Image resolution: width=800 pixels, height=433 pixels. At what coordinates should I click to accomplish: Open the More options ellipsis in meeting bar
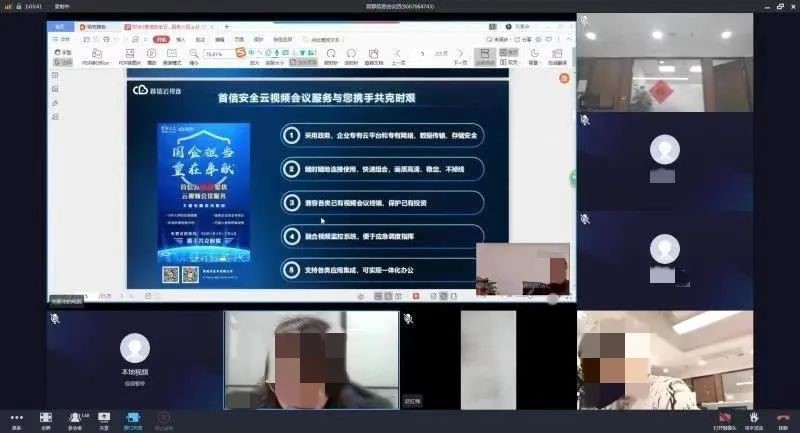point(16,418)
